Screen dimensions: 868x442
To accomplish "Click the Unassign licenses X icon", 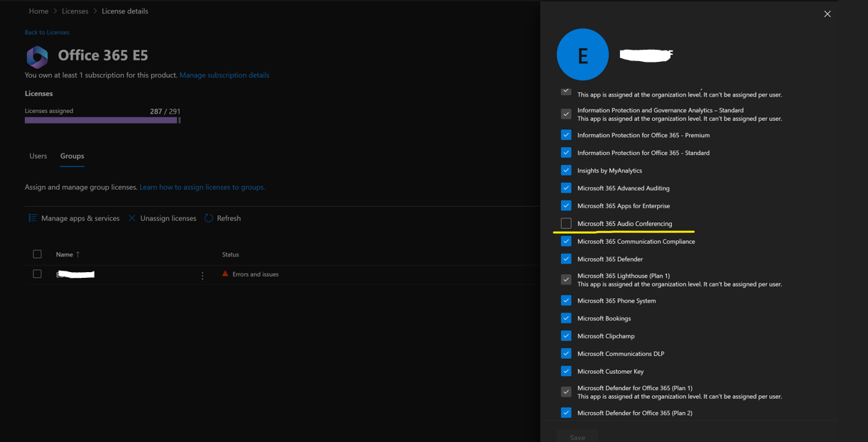I will tap(132, 218).
